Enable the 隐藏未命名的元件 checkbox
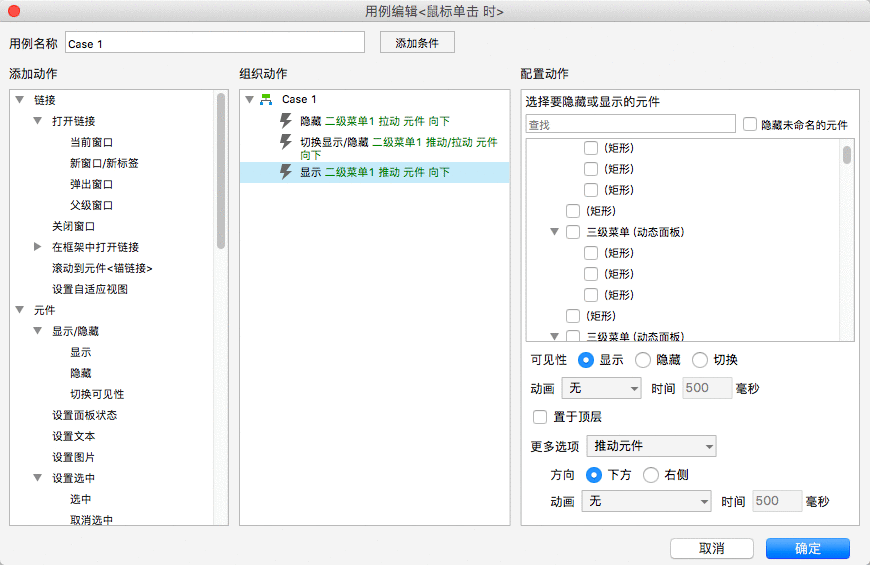 coord(750,124)
